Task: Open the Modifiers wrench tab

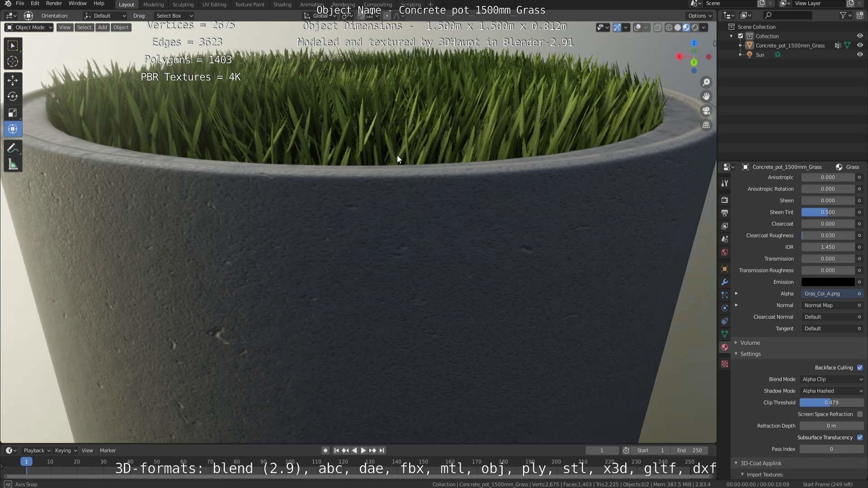Action: click(725, 282)
